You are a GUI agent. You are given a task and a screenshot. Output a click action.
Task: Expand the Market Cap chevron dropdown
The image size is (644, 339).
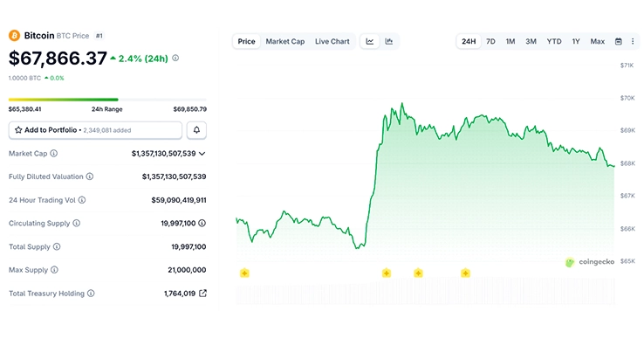[x=202, y=154]
